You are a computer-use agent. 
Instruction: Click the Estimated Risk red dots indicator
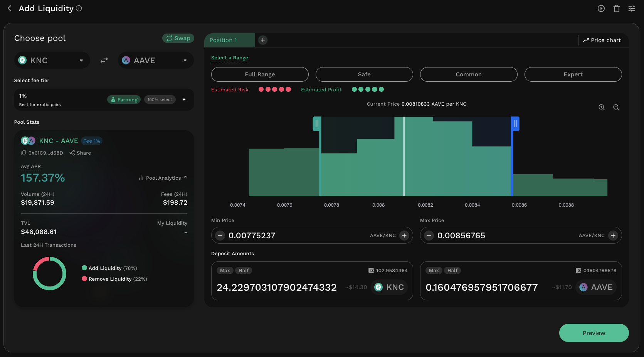click(275, 89)
